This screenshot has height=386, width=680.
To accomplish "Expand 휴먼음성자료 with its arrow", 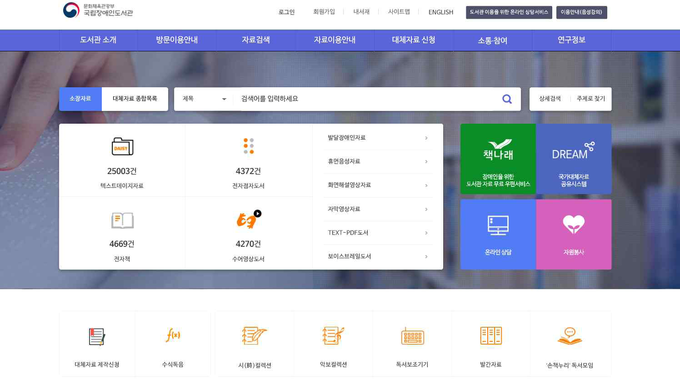I will pos(426,162).
